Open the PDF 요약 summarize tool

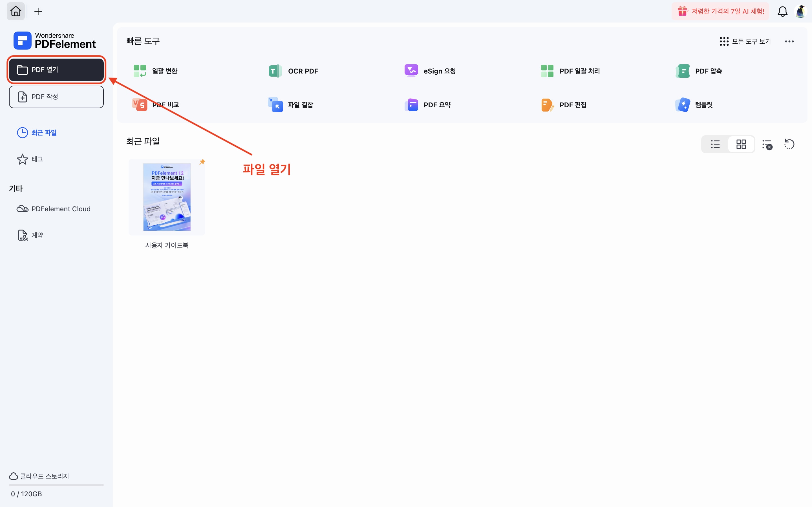(x=428, y=105)
